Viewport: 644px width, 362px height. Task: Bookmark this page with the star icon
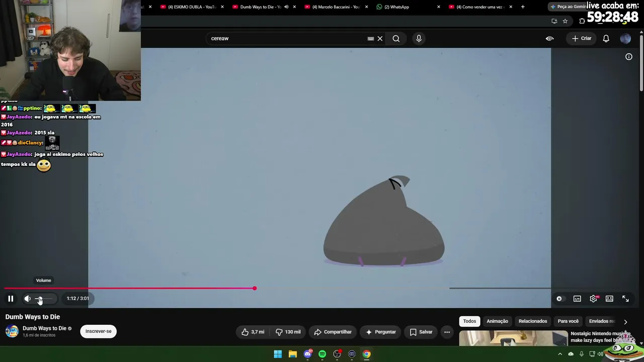tap(565, 21)
